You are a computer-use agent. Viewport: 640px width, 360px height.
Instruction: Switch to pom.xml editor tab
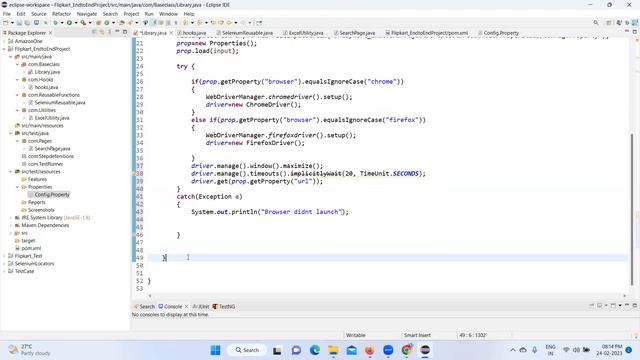pos(427,33)
